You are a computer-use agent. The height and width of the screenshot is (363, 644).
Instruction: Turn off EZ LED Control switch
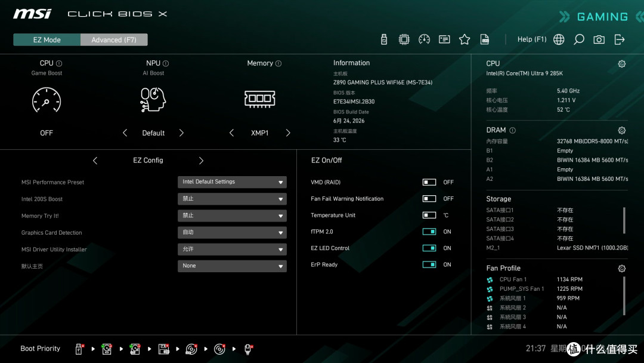429,248
